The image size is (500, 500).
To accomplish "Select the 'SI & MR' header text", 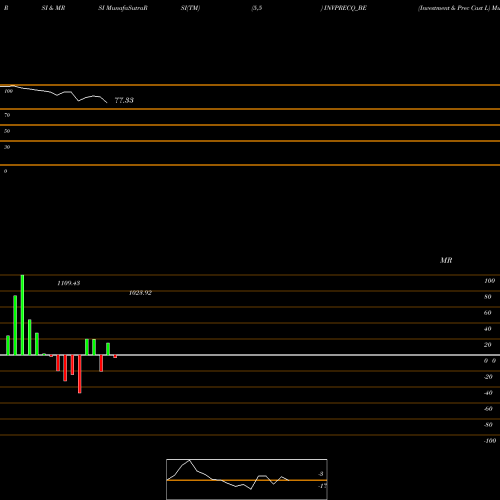I will click(53, 8).
